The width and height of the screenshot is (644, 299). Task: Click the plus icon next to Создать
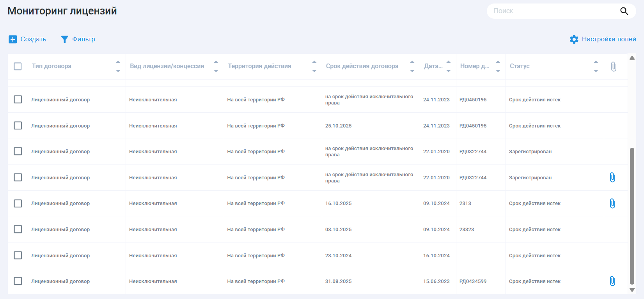coord(13,39)
